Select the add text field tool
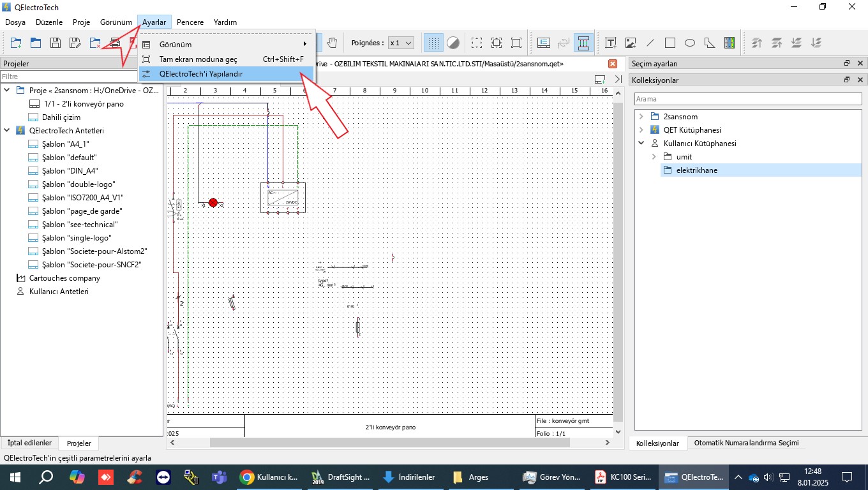 point(611,43)
